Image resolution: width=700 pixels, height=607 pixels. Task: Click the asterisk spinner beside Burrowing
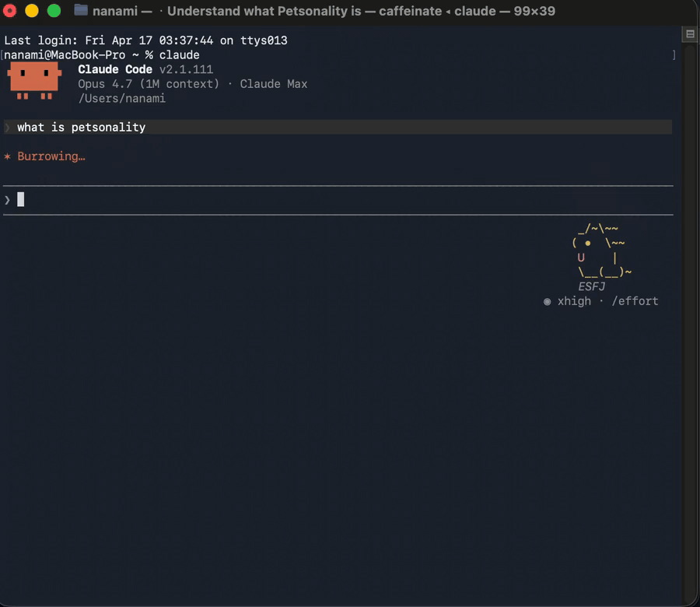(x=7, y=156)
